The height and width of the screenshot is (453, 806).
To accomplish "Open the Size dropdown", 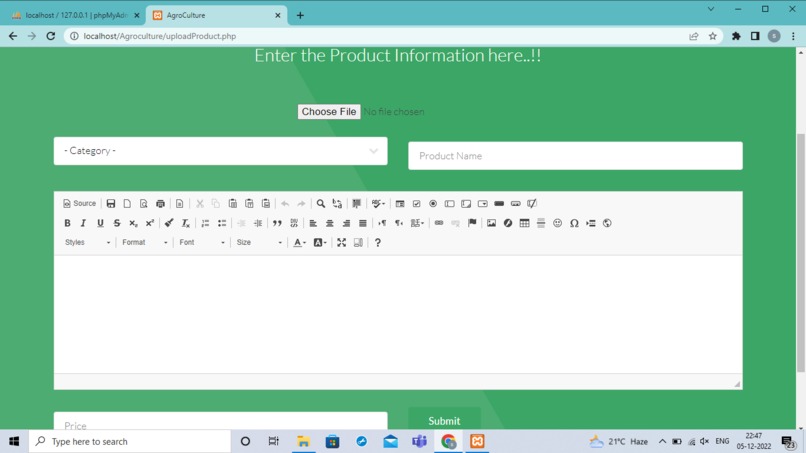I will (x=259, y=242).
